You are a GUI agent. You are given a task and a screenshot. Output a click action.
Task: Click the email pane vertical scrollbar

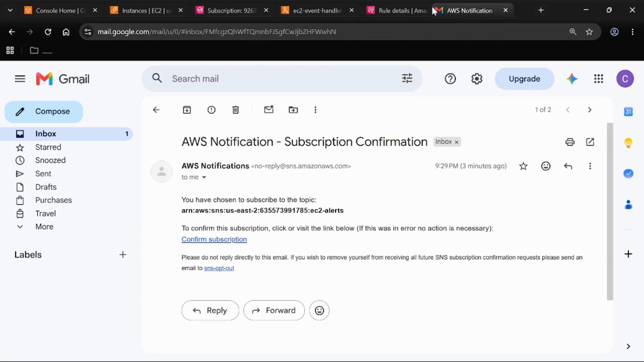coord(610,212)
